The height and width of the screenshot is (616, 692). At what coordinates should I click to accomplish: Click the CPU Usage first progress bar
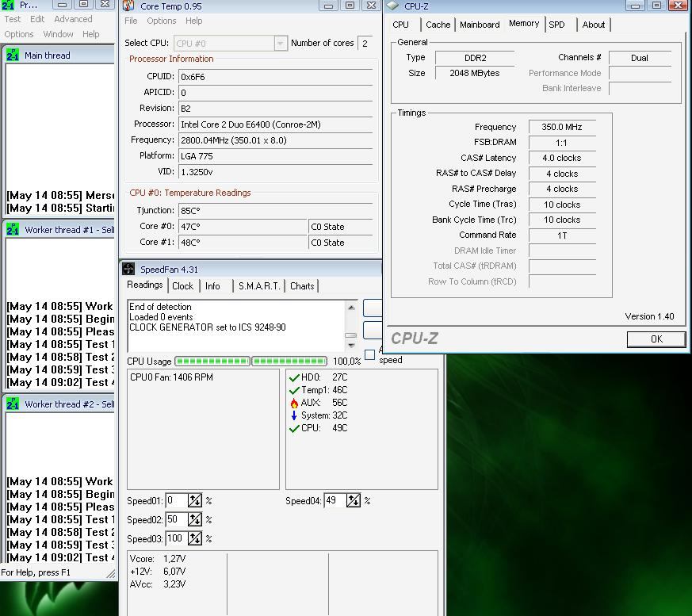pos(212,362)
